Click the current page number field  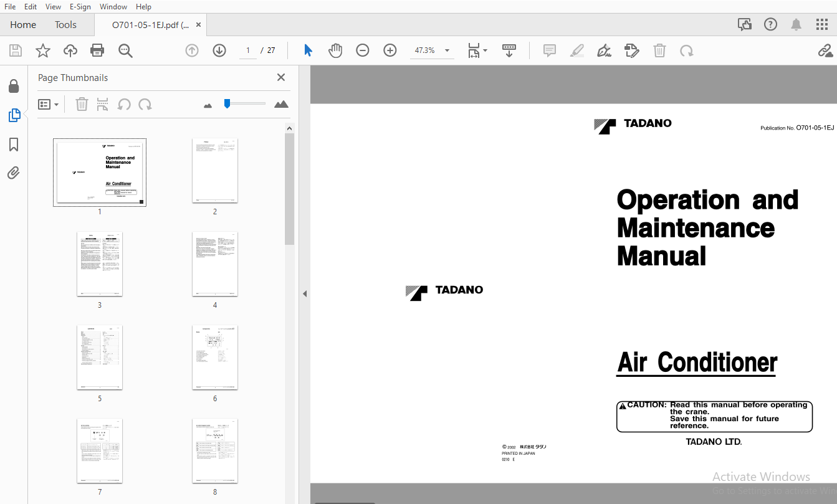click(248, 50)
